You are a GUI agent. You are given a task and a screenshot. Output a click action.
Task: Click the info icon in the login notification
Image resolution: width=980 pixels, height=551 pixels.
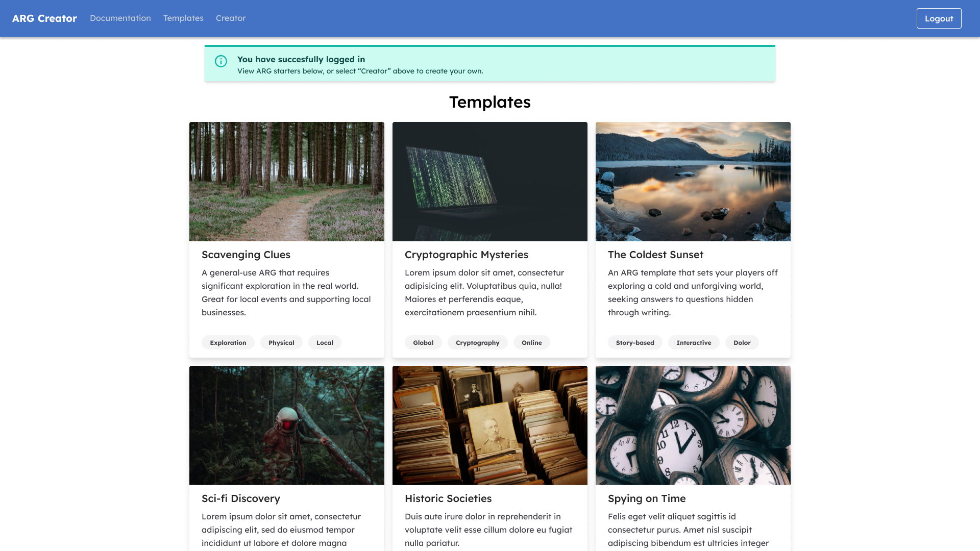(x=221, y=61)
